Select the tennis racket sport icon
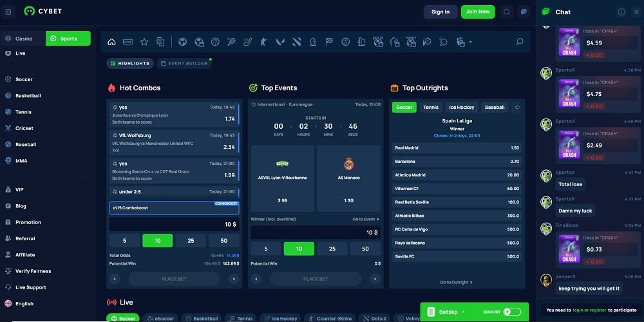This screenshot has height=322, width=644. pyautogui.click(x=231, y=42)
